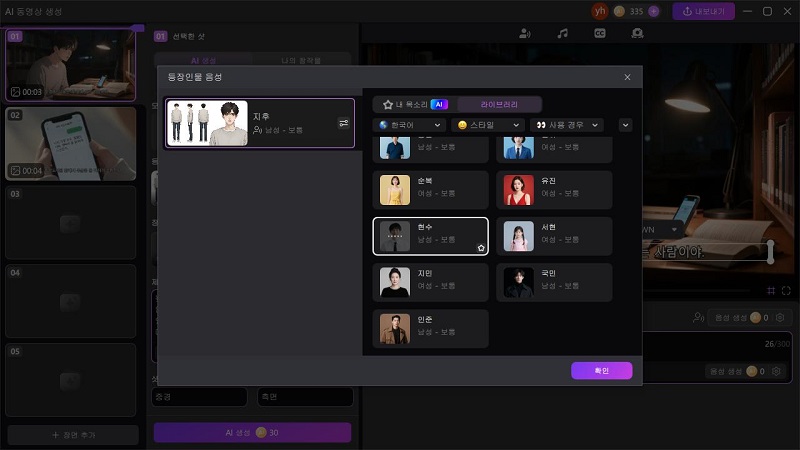
Task: Enter fullscreen preview with expand icon
Action: tap(786, 291)
